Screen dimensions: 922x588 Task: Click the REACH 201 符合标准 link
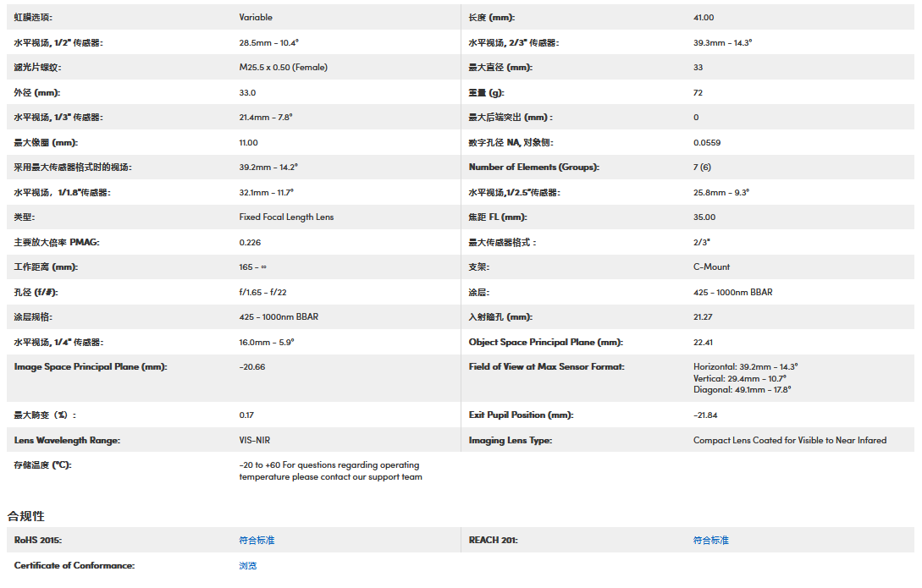click(x=710, y=540)
